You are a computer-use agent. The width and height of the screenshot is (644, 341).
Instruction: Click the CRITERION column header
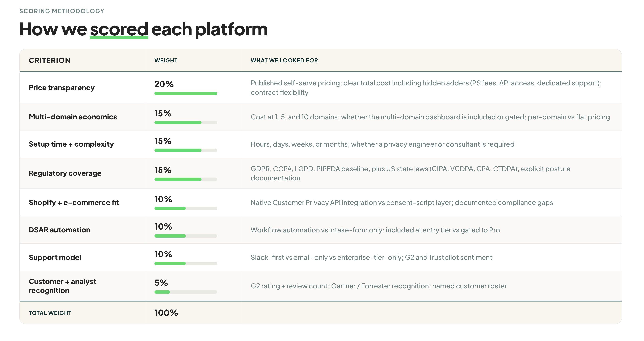(49, 60)
